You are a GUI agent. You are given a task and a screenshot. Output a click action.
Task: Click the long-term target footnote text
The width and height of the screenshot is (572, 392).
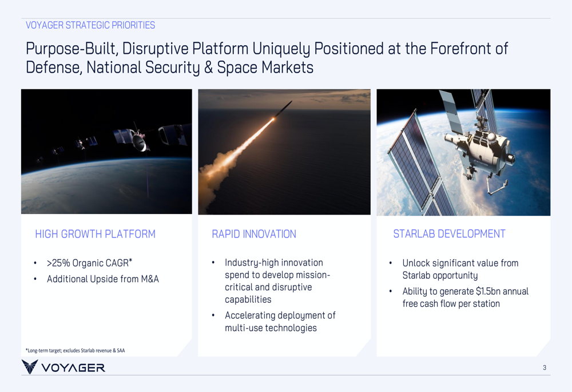[x=75, y=350]
